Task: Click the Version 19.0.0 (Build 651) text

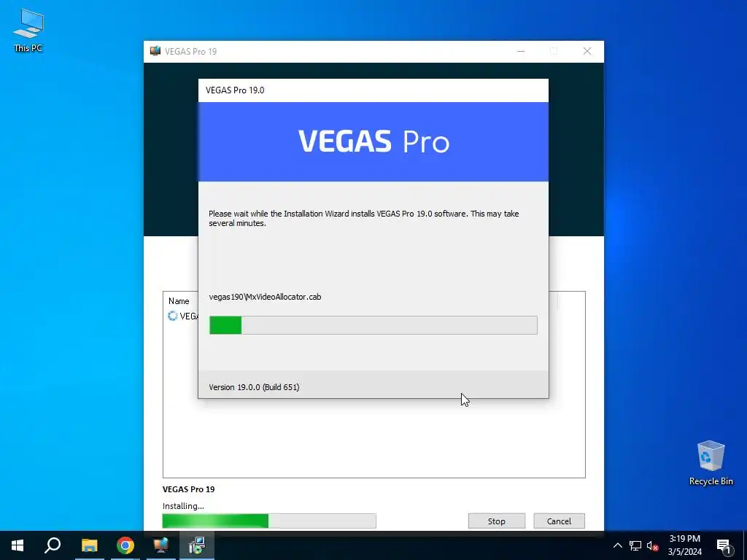Action: coord(254,387)
